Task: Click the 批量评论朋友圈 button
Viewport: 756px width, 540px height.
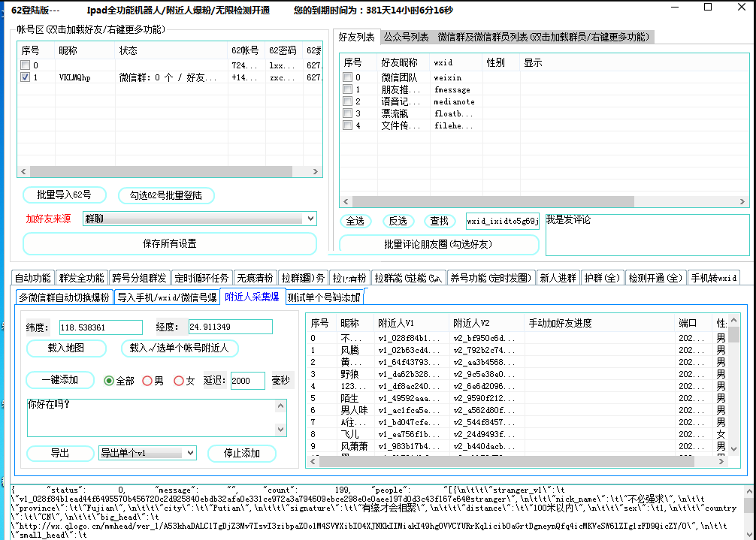Action: [439, 244]
